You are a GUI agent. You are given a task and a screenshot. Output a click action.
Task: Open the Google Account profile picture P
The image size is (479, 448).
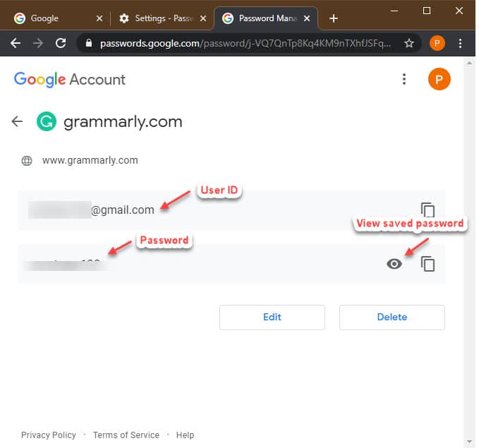pyautogui.click(x=439, y=79)
